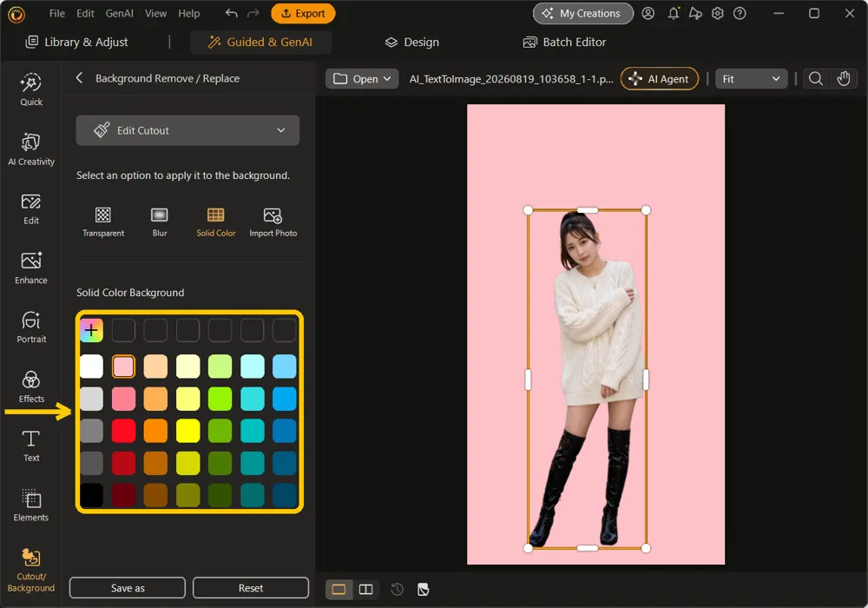The image size is (868, 608).
Task: Open the notifications bell
Action: [674, 13]
